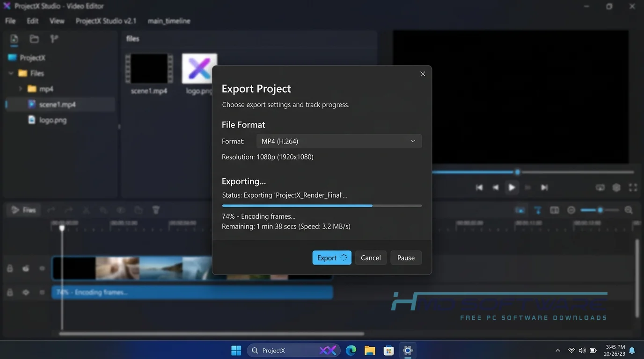Zoom out timeline with minus icon
The height and width of the screenshot is (359, 644).
point(571,210)
